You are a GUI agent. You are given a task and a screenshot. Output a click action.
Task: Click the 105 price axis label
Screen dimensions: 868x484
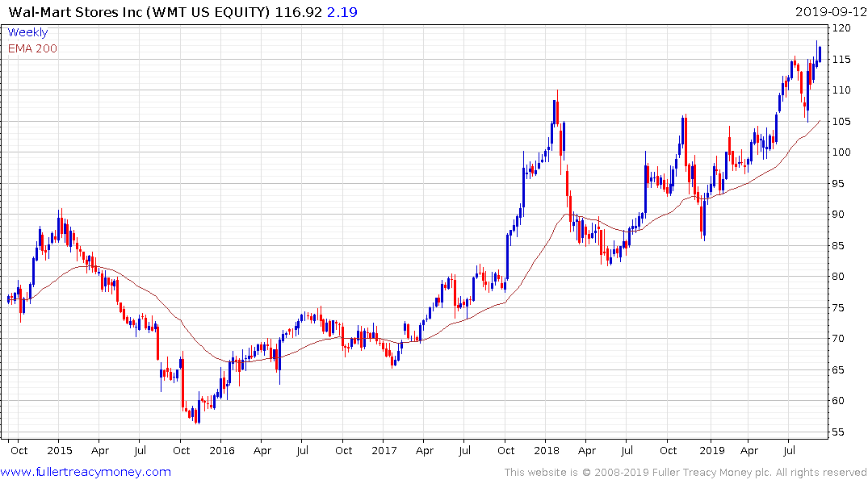pyautogui.click(x=841, y=121)
